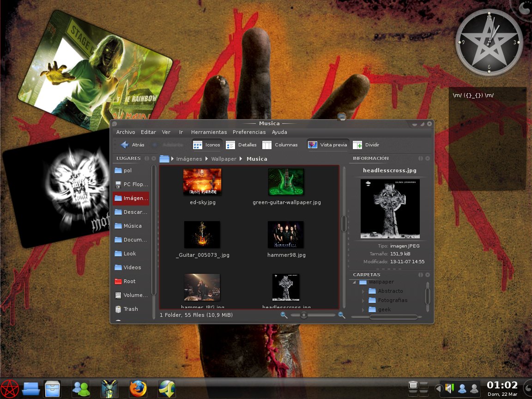Click the Dividir split view button
532x399 pixels.
pos(366,145)
